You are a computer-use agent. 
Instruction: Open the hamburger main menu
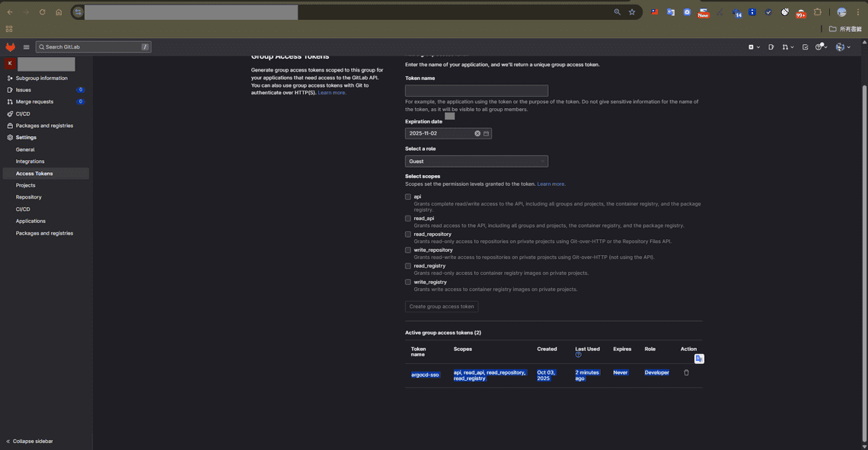click(x=26, y=47)
